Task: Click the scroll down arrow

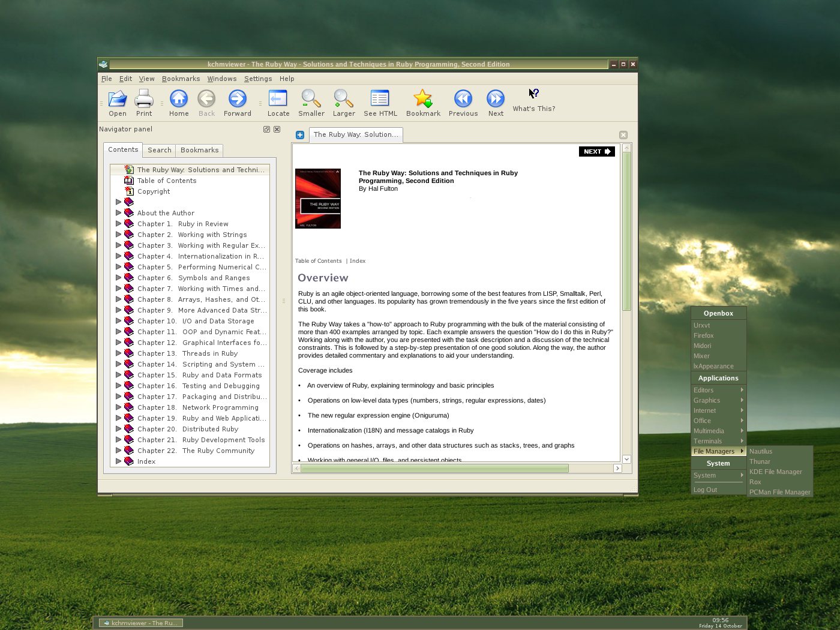Action: 626,459
